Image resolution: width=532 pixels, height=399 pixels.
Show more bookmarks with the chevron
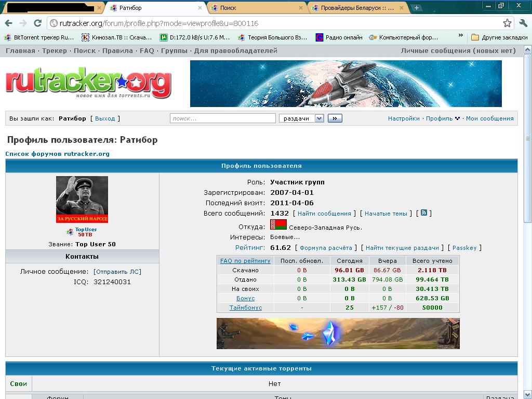460,35
